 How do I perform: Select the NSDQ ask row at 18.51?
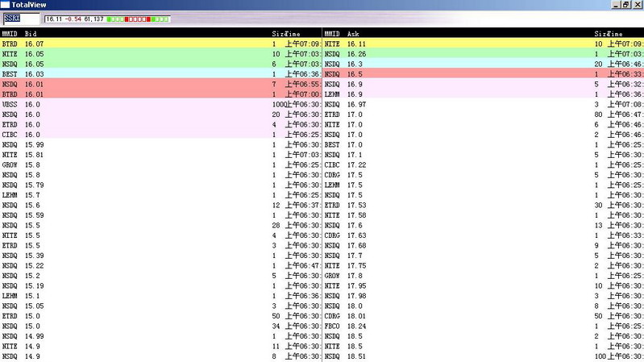coord(484,356)
